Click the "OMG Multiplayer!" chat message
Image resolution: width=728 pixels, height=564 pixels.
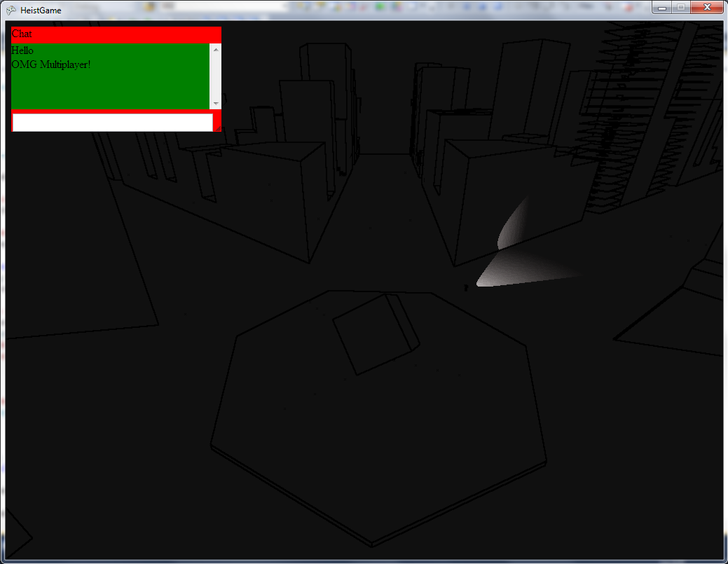[51, 64]
